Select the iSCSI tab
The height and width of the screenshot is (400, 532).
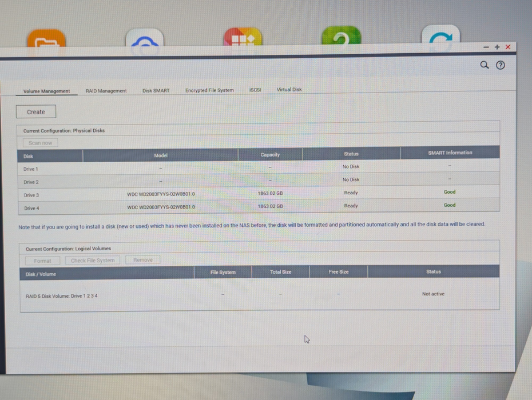click(255, 90)
